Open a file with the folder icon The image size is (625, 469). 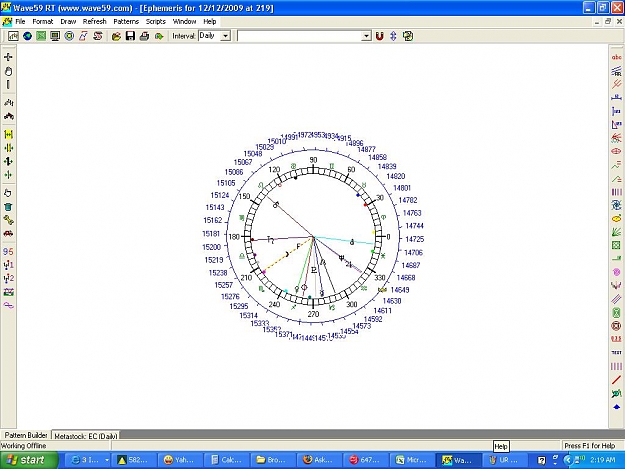116,36
